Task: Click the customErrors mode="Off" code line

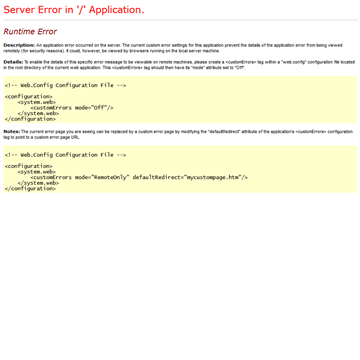Action: coord(72,108)
